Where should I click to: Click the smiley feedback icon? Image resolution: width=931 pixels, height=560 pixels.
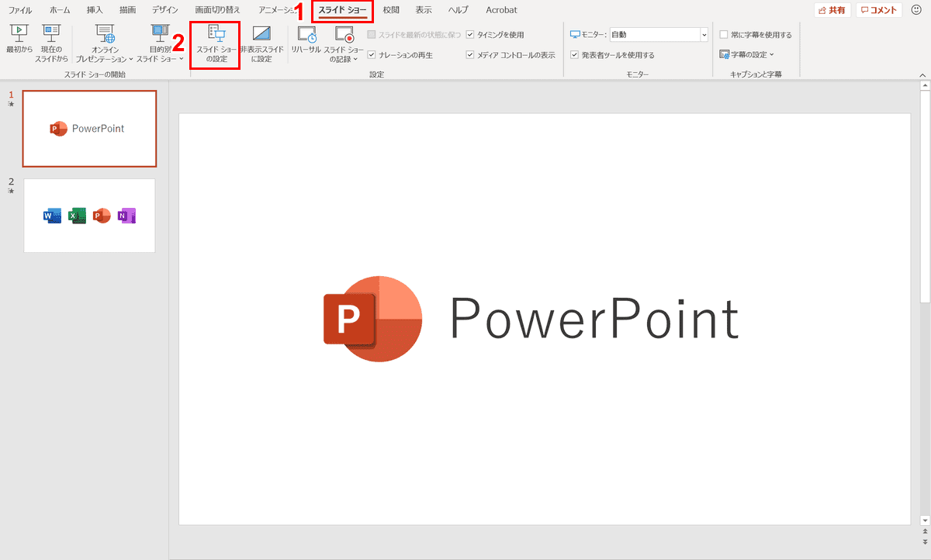point(916,10)
